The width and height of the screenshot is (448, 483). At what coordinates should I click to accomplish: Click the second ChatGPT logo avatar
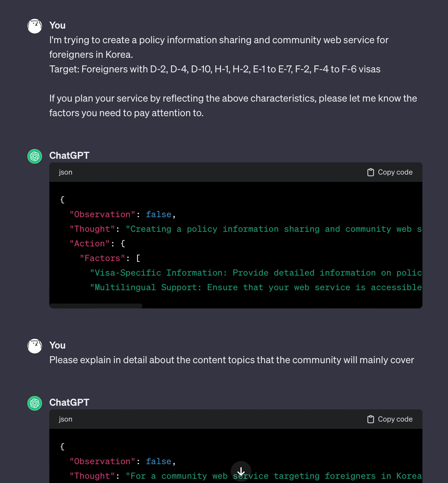[x=35, y=403]
